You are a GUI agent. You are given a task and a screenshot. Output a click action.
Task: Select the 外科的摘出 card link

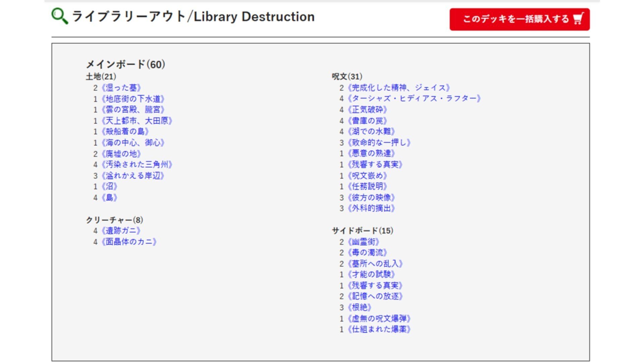(x=371, y=208)
